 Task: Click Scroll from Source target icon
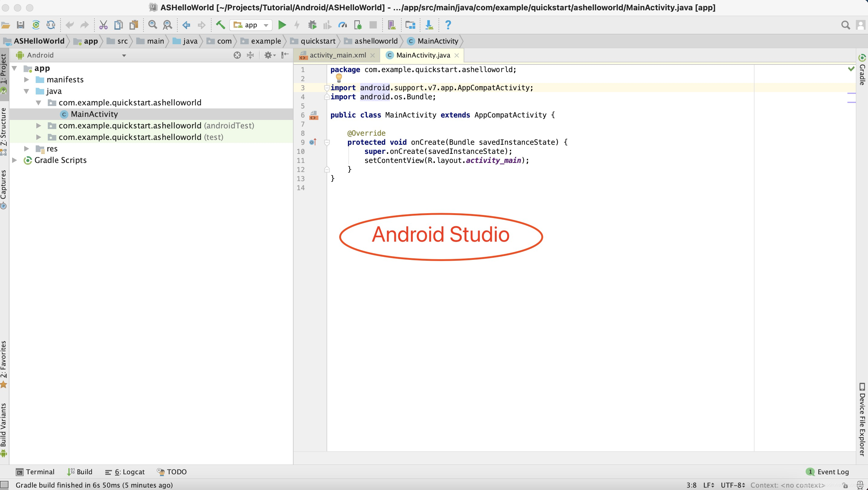tap(237, 55)
